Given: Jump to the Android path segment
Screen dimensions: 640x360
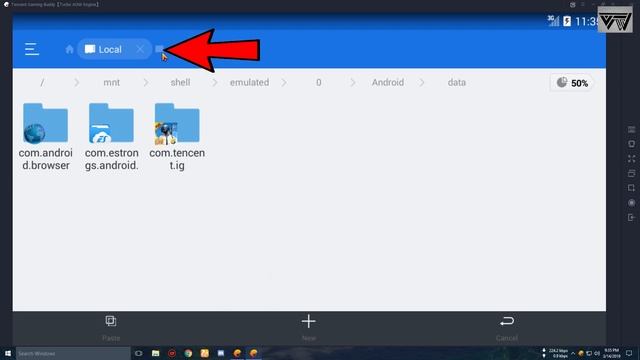Looking at the screenshot, I should (388, 82).
